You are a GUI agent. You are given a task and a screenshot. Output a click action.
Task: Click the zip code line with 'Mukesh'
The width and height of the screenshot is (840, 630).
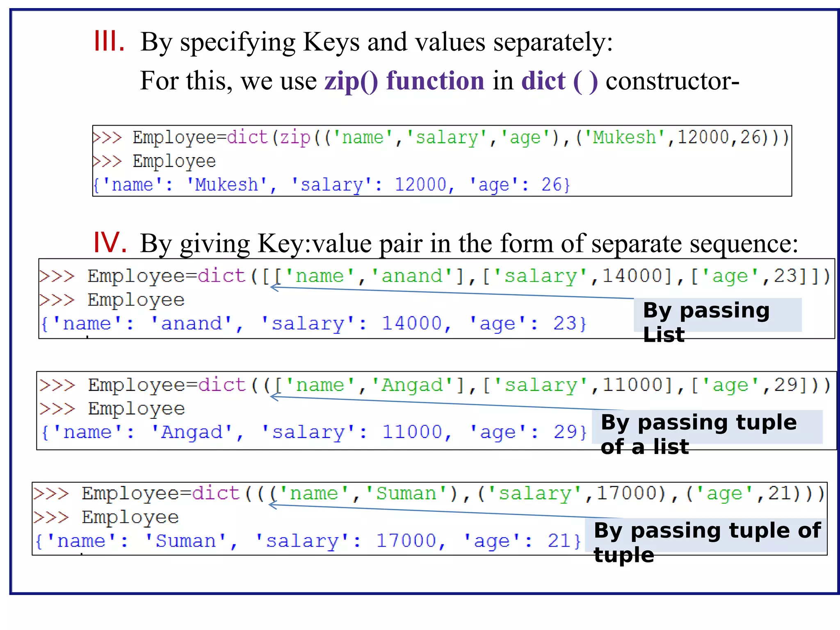click(441, 137)
